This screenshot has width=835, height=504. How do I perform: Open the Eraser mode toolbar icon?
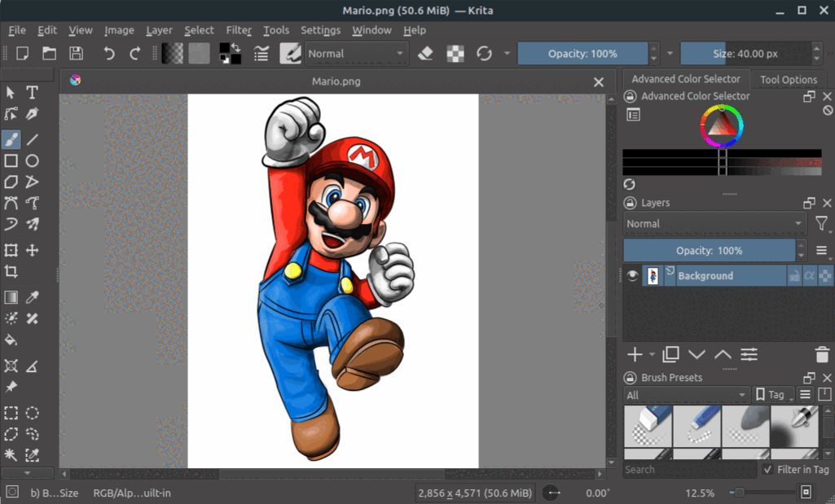(x=426, y=53)
